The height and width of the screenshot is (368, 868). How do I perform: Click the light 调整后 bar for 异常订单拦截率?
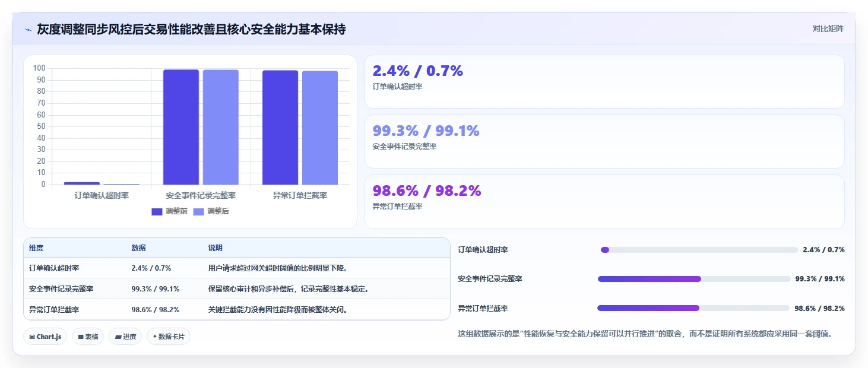click(320, 128)
